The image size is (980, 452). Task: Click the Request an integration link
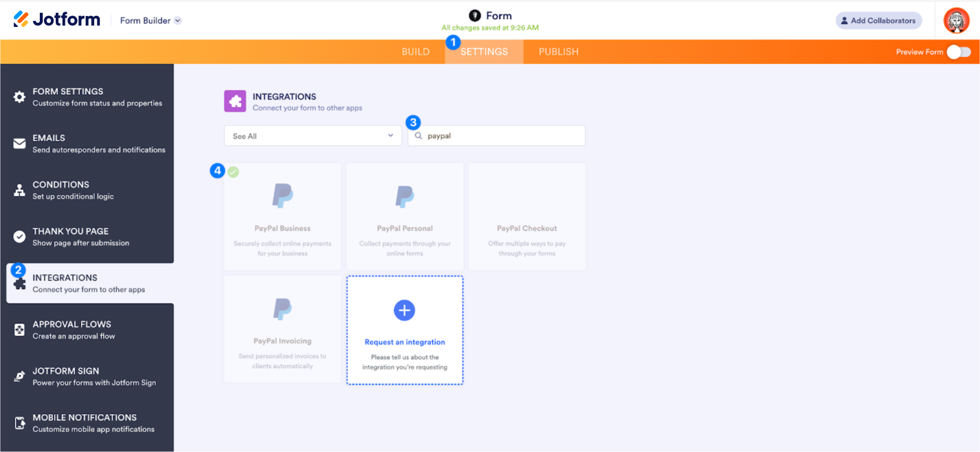(405, 342)
